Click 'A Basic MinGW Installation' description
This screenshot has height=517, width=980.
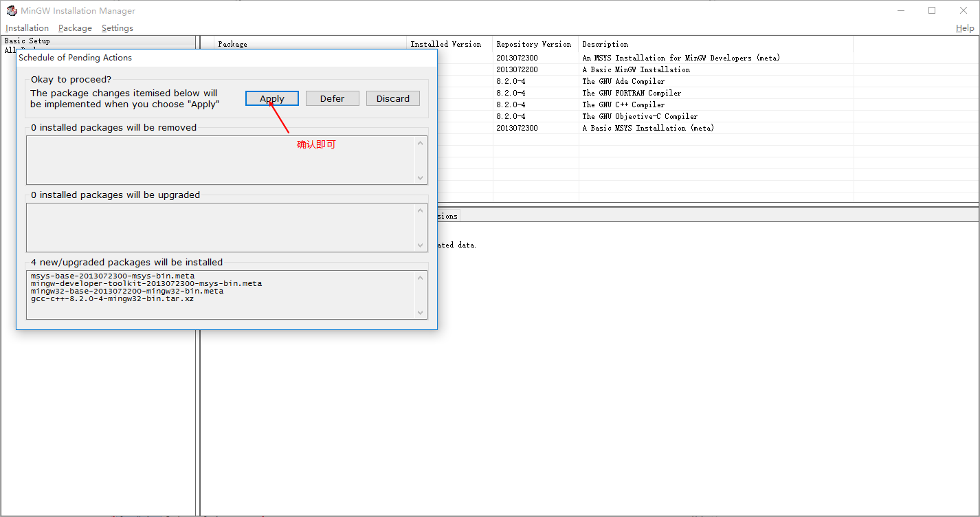point(636,69)
